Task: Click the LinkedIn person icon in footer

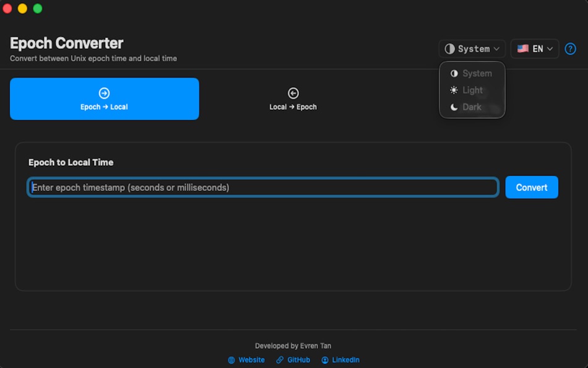Action: [x=324, y=360]
